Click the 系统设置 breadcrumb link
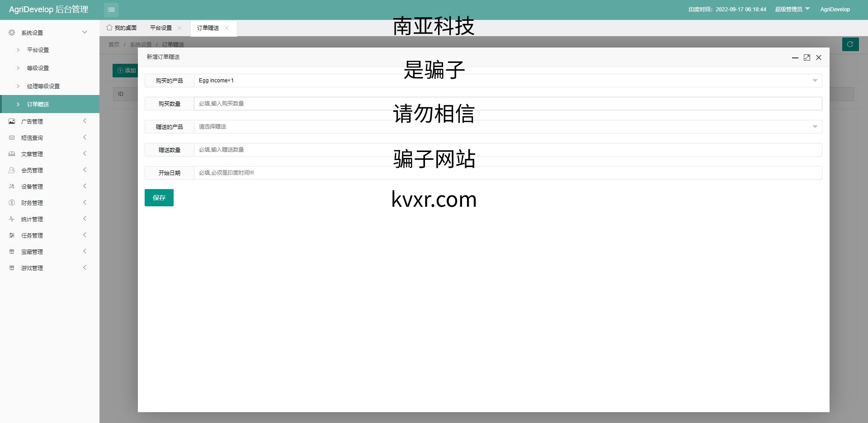The width and height of the screenshot is (868, 423). [x=141, y=44]
